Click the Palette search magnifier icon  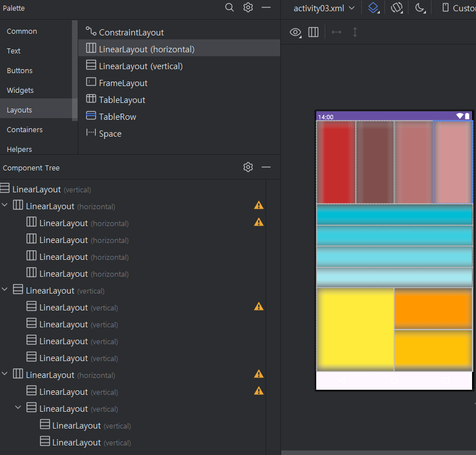pyautogui.click(x=230, y=7)
